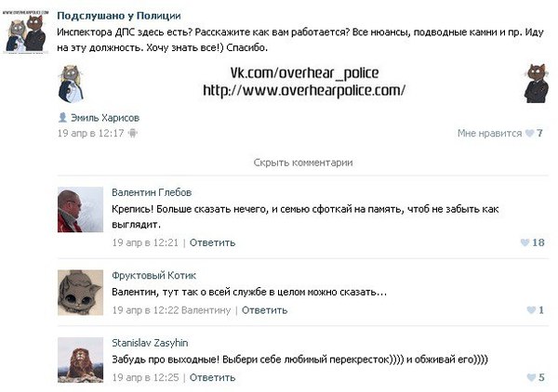The image size is (558, 392).
Task: Click Ответить under Фруктовый Котик's comment
Action: point(264,310)
